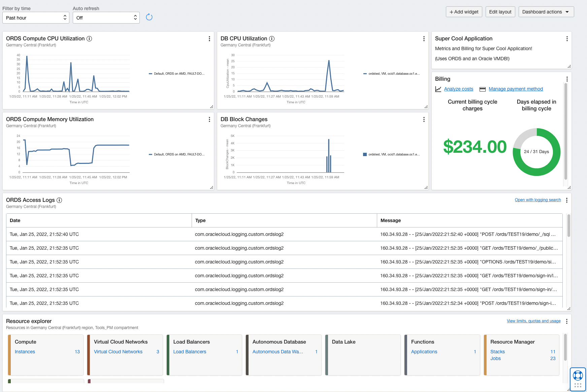Open the Analyze costs link
Screen dimensions: 587x392
458,89
